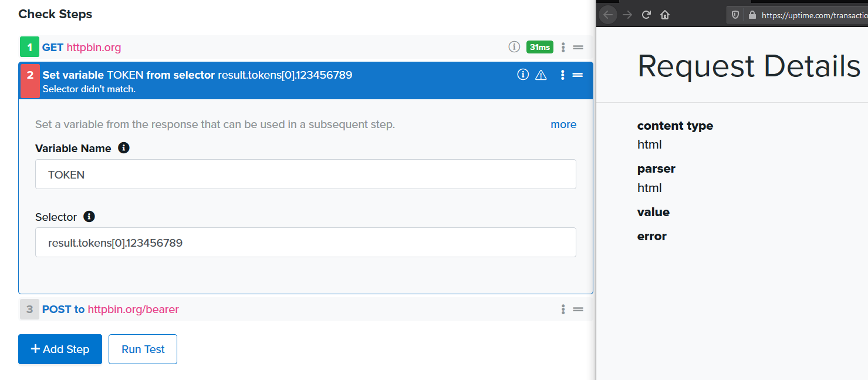
Task: Open the three-dot menu on the POST step
Action: [x=562, y=309]
